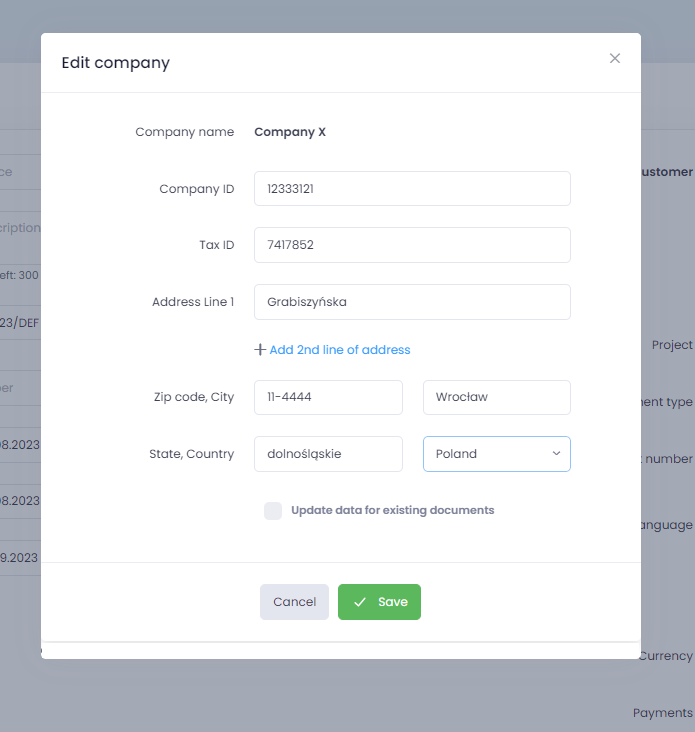Select the City field containing Wrocław
Screen dimensions: 695x732
[497, 397]
